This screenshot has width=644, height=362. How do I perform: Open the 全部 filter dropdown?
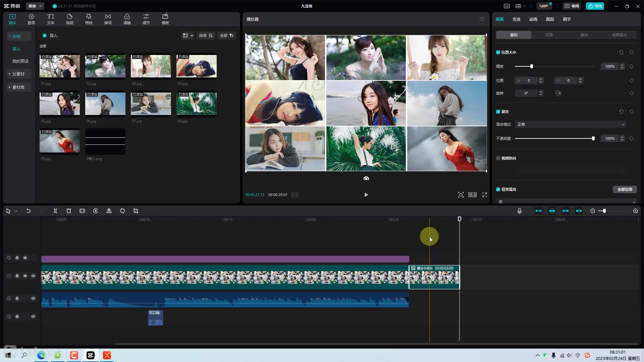227,36
